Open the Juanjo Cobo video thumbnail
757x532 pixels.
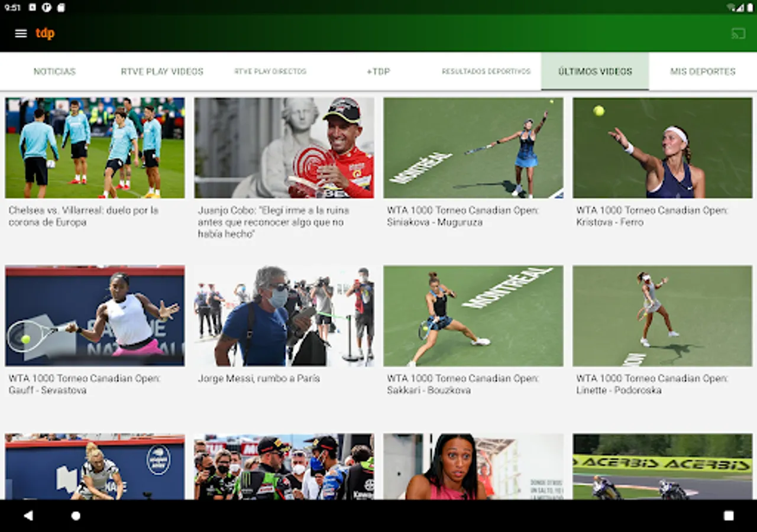coord(284,148)
